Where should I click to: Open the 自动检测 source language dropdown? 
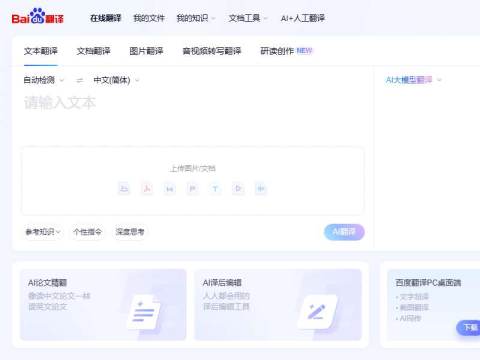[43, 80]
